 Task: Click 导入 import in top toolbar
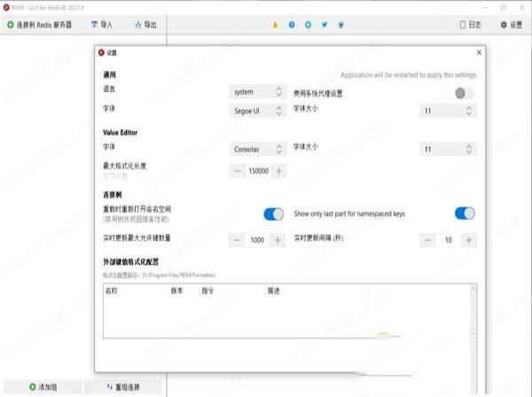(x=102, y=25)
